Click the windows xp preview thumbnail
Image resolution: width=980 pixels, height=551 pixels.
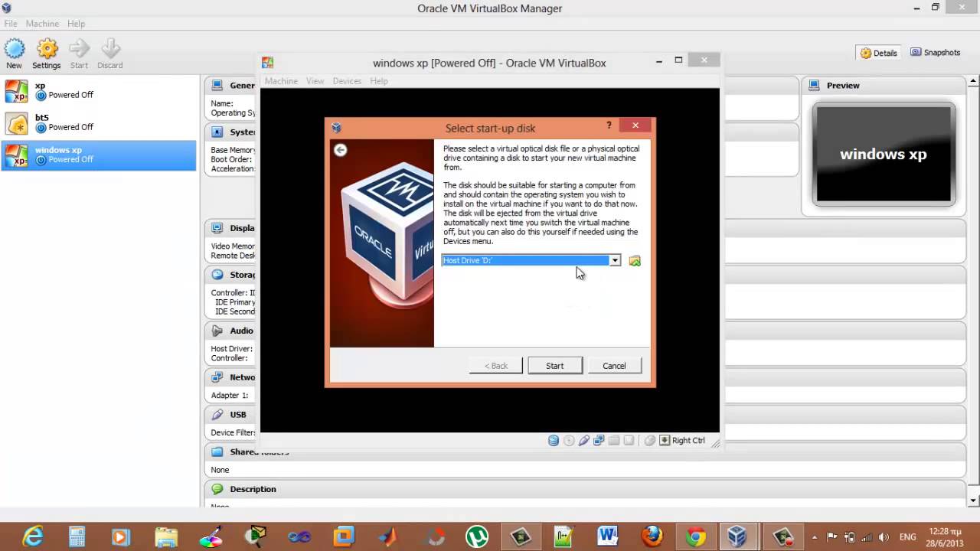884,154
